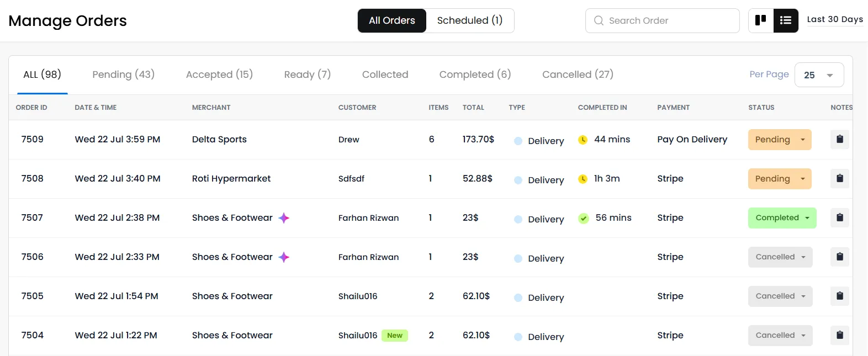Open the Completed status dropdown for order 7507
The width and height of the screenshot is (868, 356).
coord(782,218)
